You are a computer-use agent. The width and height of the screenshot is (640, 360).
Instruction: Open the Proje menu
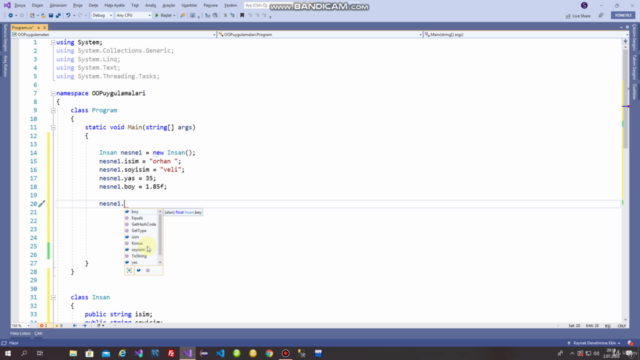78,5
